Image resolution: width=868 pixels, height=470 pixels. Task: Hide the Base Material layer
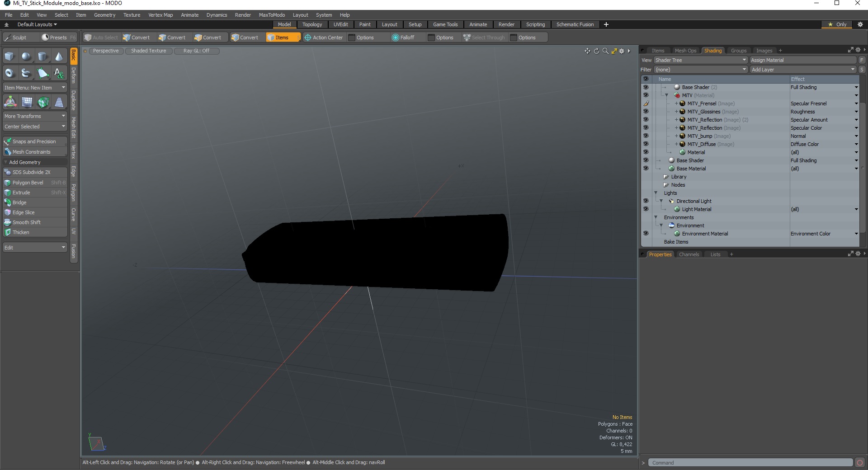[646, 169]
